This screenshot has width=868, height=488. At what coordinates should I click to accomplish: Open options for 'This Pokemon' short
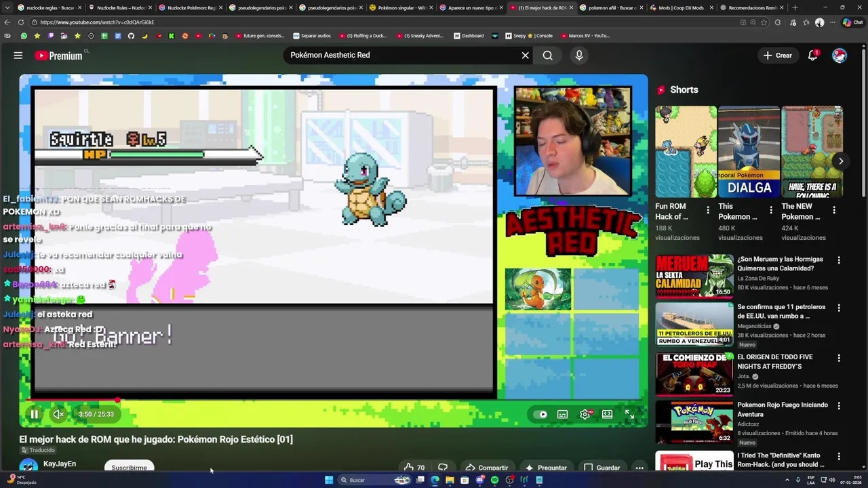771,210
